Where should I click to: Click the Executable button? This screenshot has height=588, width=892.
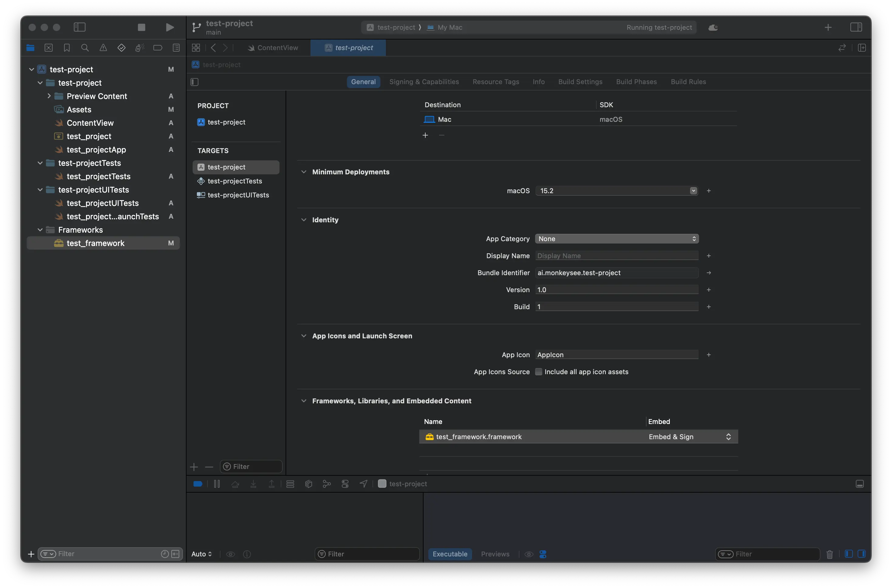point(450,554)
